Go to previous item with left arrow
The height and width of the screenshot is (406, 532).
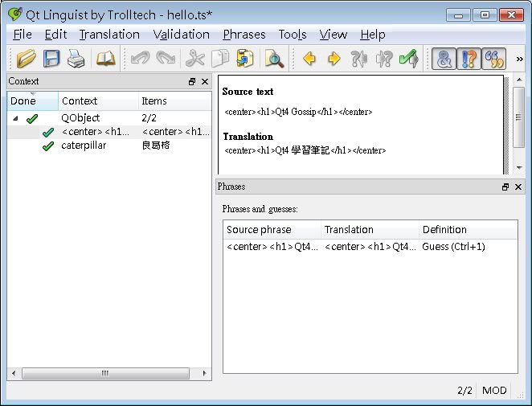309,59
